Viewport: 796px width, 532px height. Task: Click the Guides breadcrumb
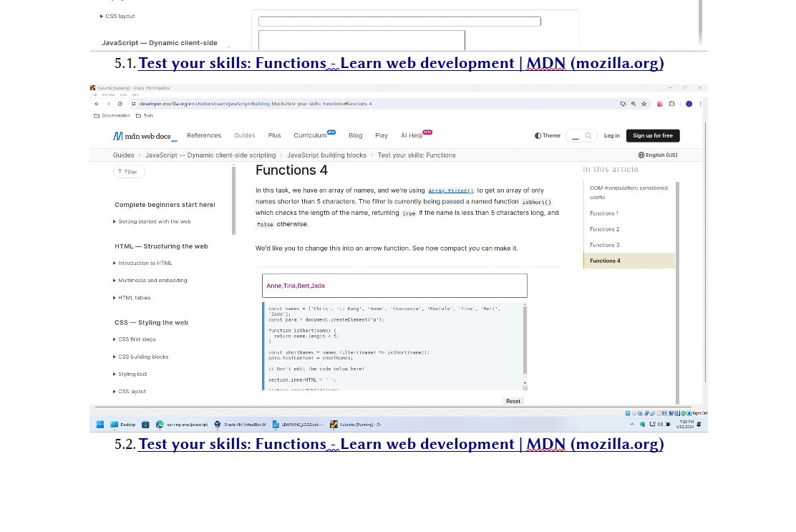coord(123,155)
